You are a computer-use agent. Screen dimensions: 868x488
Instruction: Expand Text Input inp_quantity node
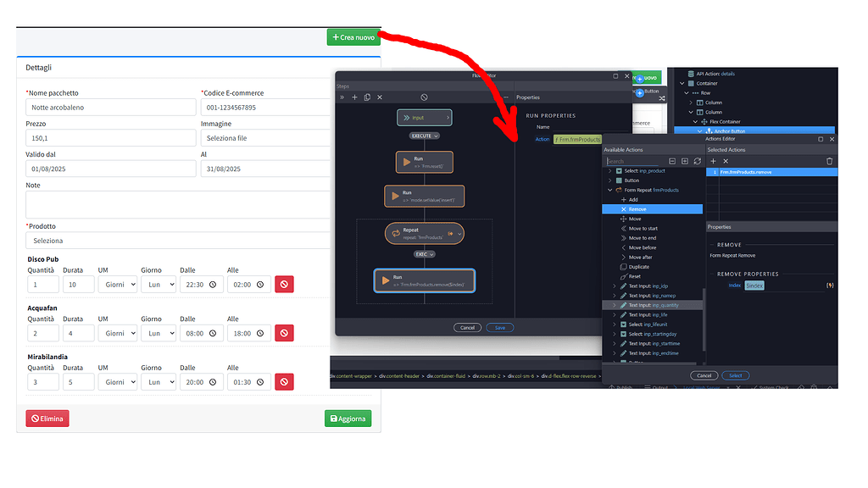pyautogui.click(x=614, y=305)
